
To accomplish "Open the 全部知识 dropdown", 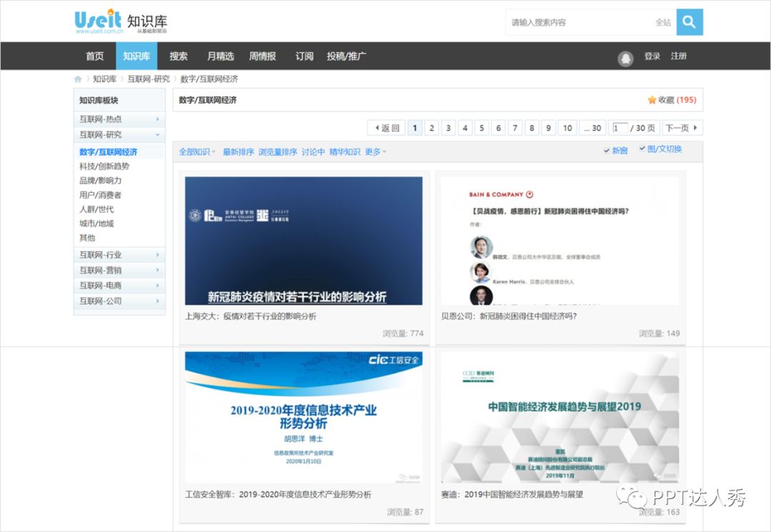I will click(197, 152).
